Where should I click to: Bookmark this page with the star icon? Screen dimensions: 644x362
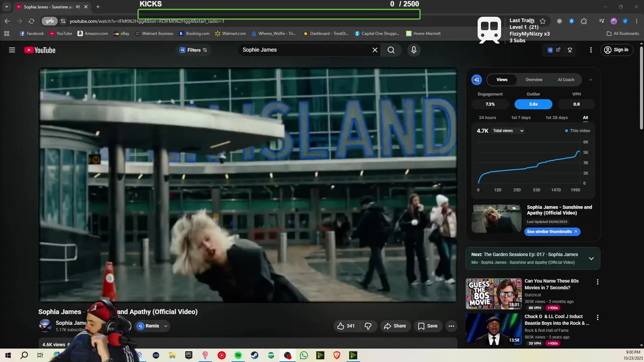tap(542, 21)
